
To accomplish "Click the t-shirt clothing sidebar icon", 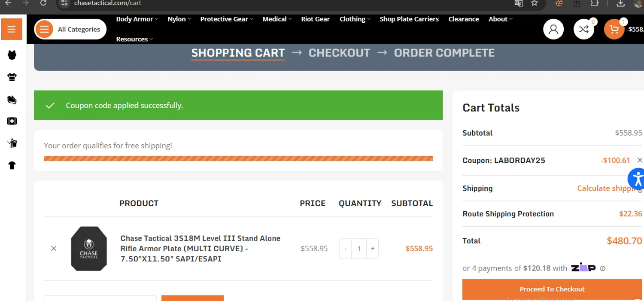I will [x=12, y=166].
